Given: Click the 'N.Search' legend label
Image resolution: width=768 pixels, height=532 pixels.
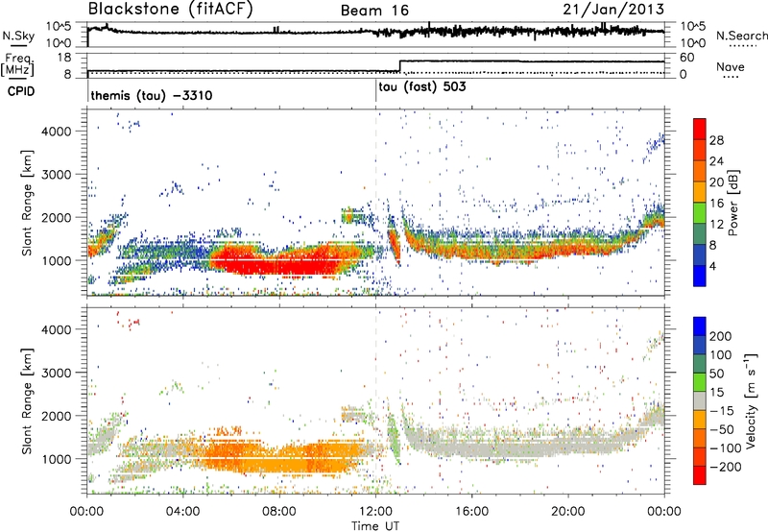Looking at the screenshot, I should pos(741,36).
